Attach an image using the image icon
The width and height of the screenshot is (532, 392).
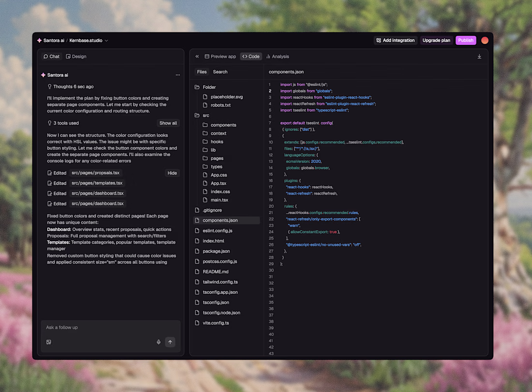point(49,342)
